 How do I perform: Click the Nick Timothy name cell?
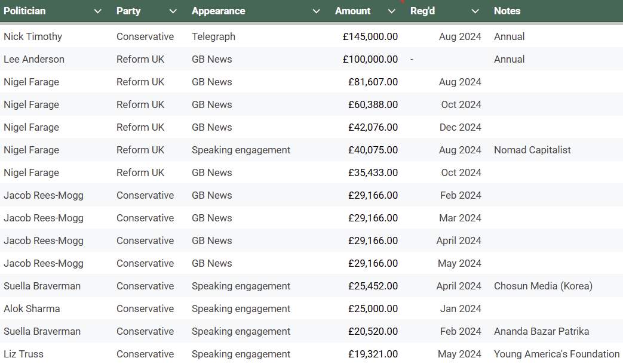33,36
